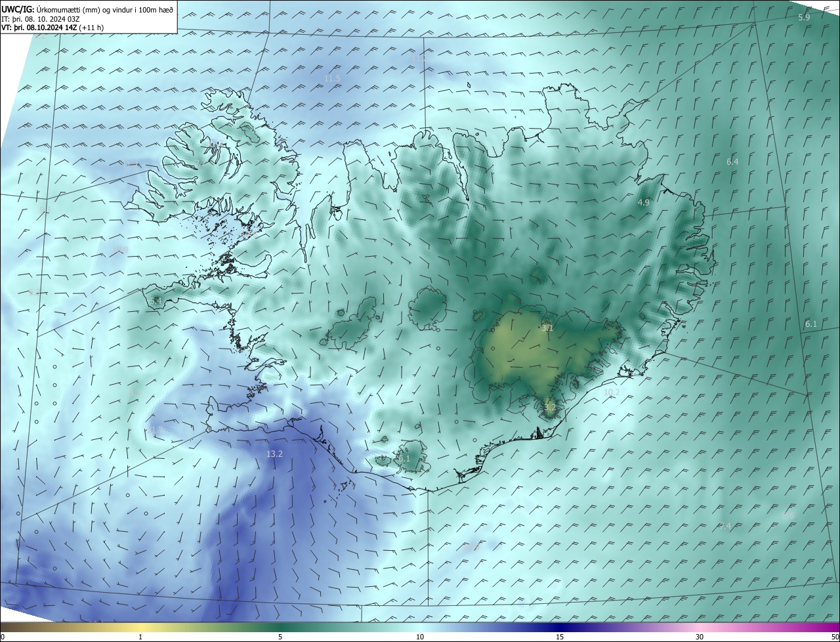
Task: Click the 4.9 value in northeast Iceland
Action: [x=644, y=203]
